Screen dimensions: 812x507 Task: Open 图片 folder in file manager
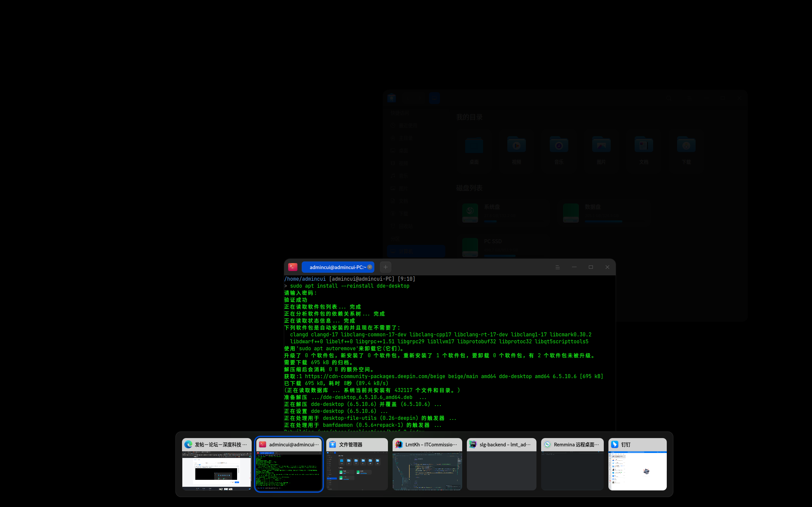tap(601, 150)
